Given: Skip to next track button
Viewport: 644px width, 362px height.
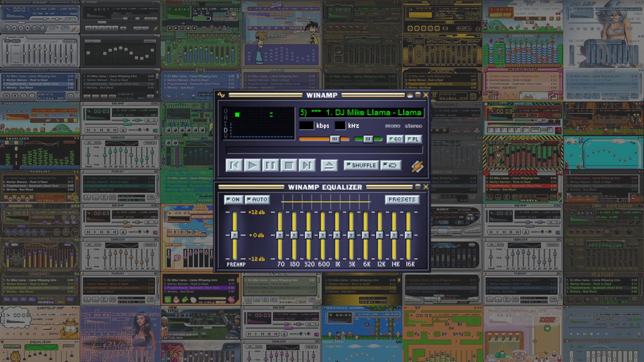Looking at the screenshot, I should [307, 165].
